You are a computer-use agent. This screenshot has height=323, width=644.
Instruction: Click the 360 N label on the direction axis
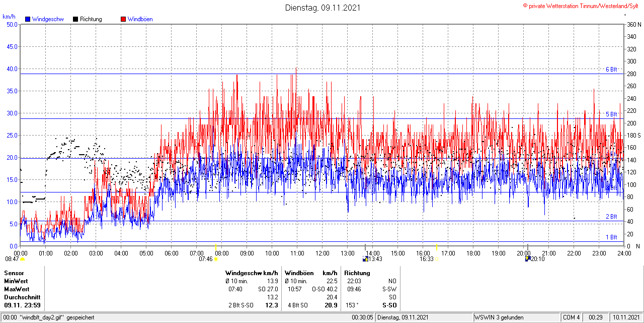pos(633,24)
